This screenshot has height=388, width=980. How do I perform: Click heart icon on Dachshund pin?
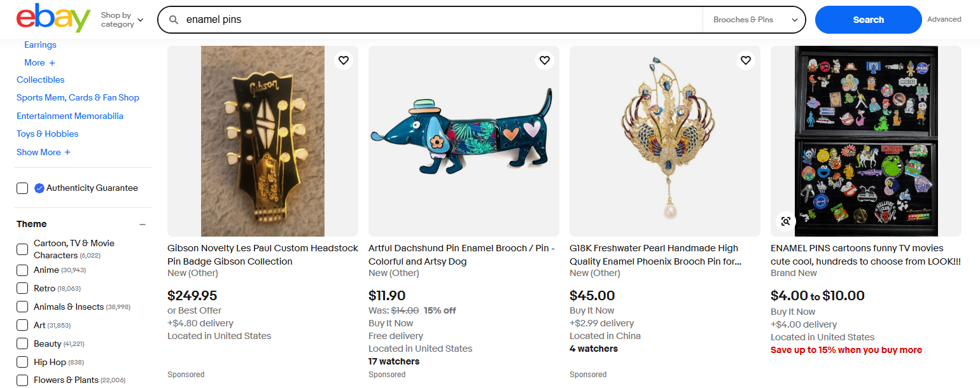coord(545,60)
